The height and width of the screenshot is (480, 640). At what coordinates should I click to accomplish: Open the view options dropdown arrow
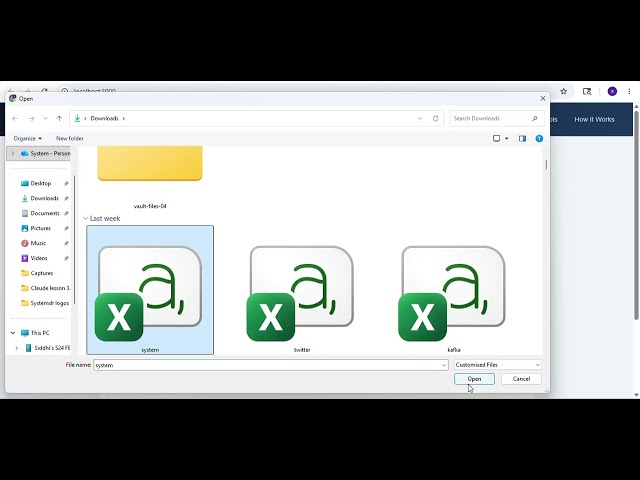[507, 138]
